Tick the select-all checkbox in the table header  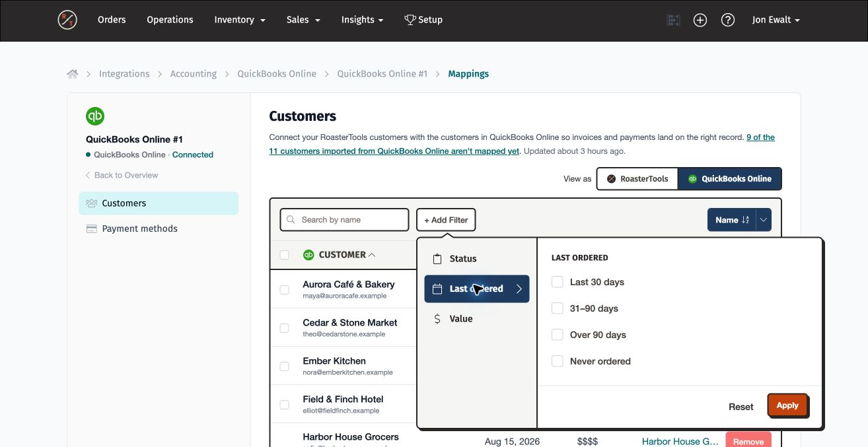click(x=285, y=255)
